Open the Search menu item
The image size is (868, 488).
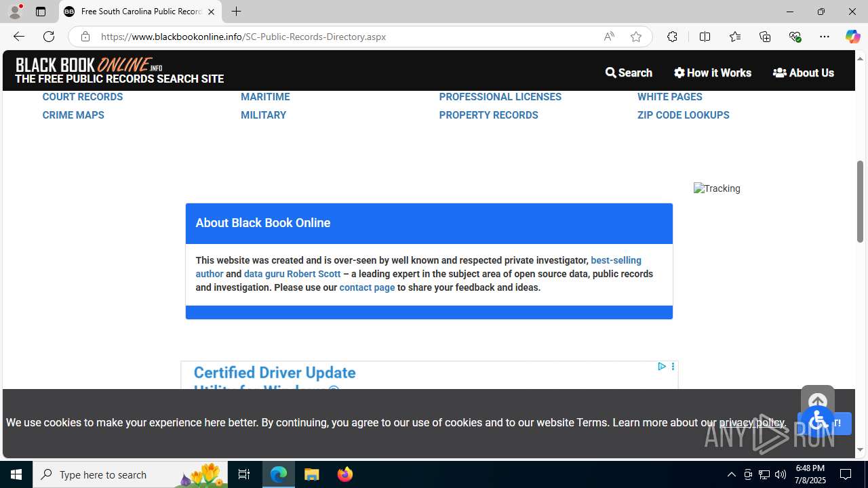point(629,73)
